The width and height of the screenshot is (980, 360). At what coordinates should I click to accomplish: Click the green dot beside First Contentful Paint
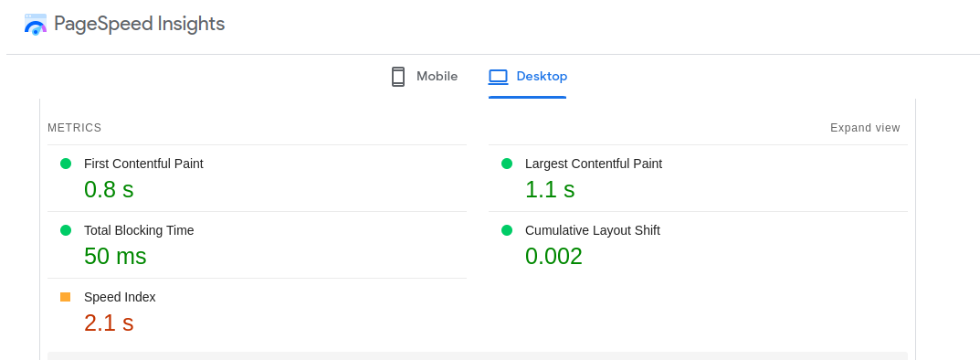(x=66, y=164)
